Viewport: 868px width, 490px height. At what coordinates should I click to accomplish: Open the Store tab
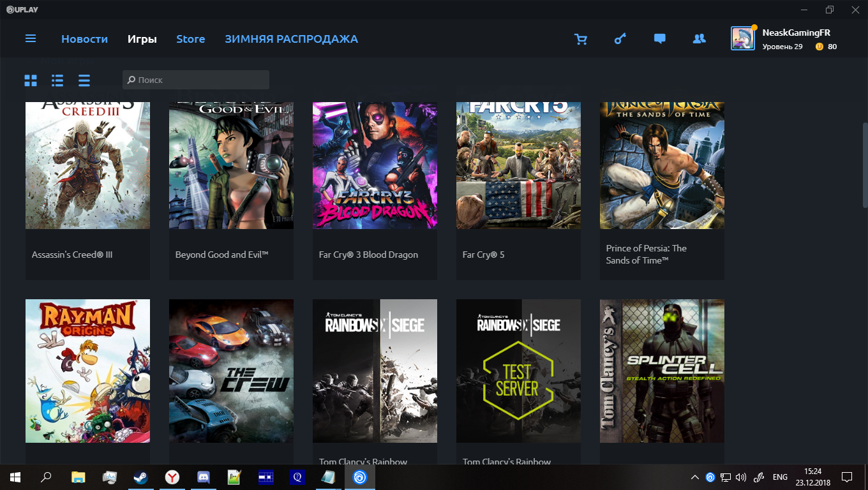(x=191, y=39)
